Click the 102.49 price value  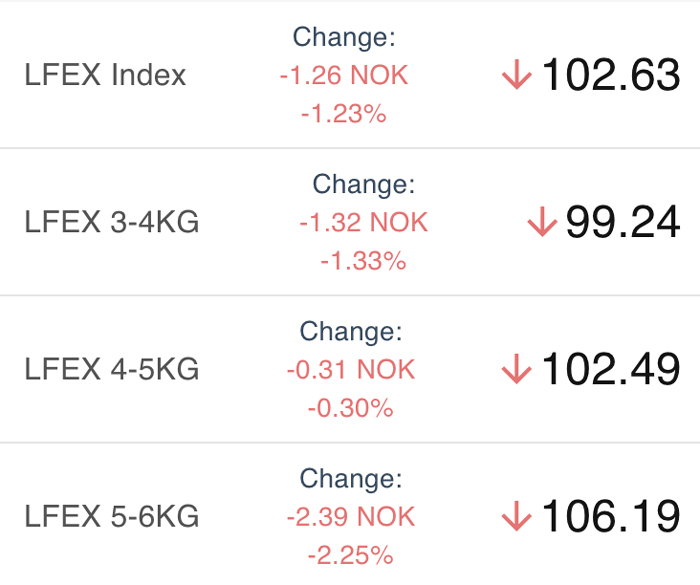[611, 369]
